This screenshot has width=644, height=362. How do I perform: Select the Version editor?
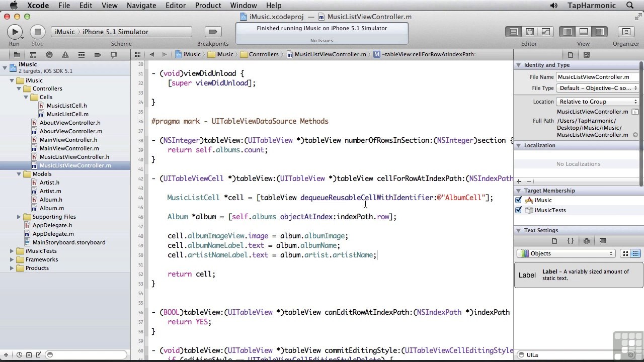click(x=546, y=32)
